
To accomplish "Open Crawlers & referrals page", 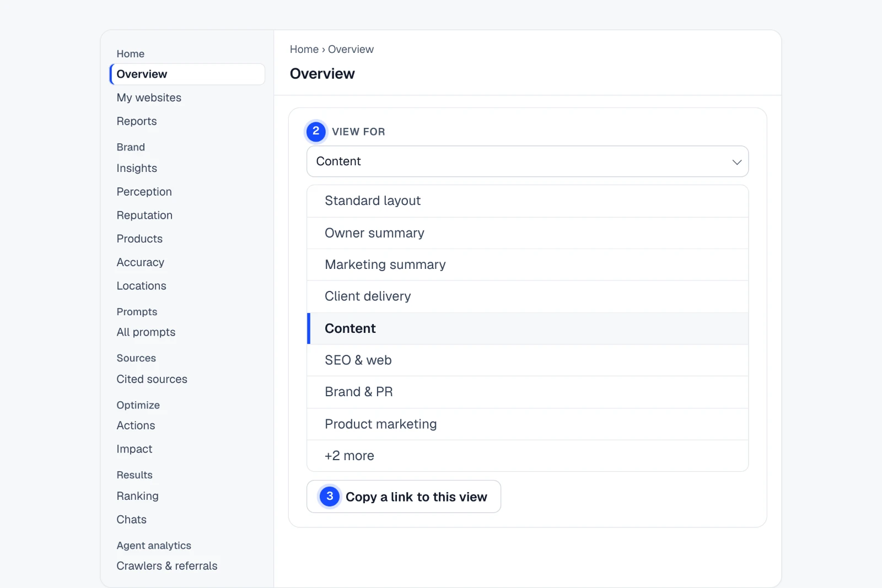I will (x=167, y=566).
